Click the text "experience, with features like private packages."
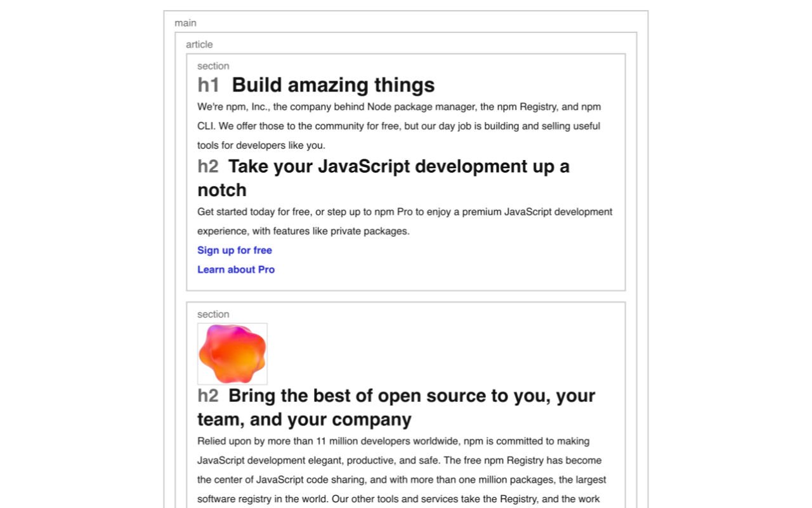 tap(303, 231)
